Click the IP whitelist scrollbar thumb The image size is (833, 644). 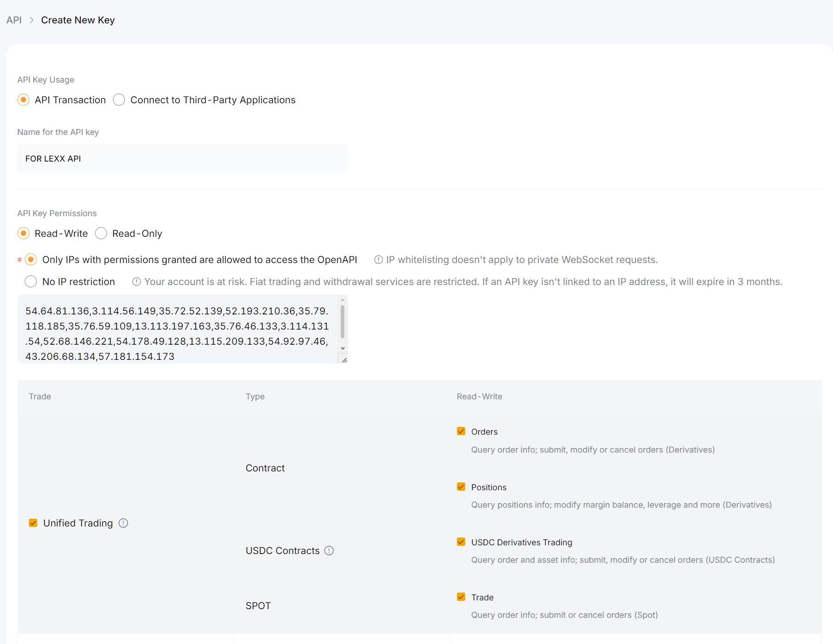343,321
